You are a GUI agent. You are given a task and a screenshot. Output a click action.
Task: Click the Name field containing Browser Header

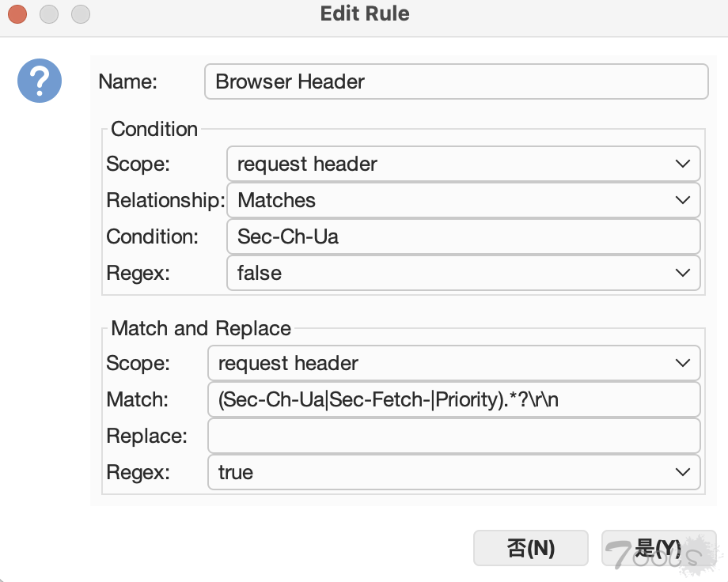456,81
